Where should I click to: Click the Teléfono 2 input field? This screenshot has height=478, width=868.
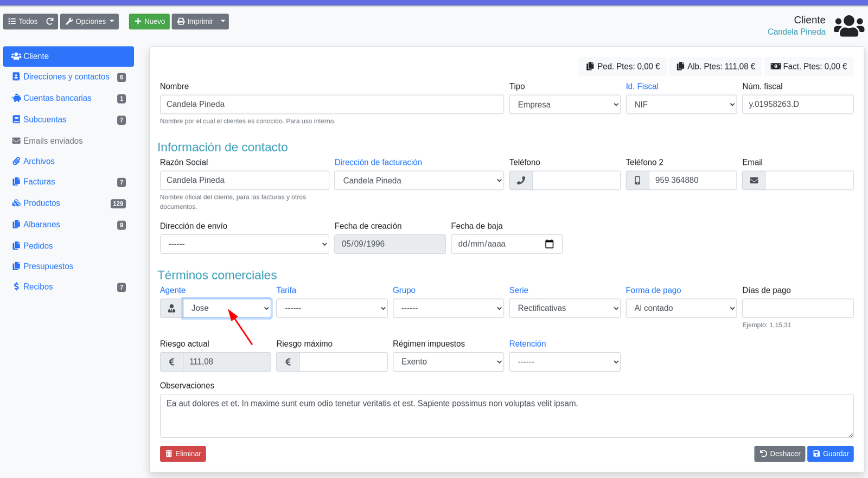point(693,180)
